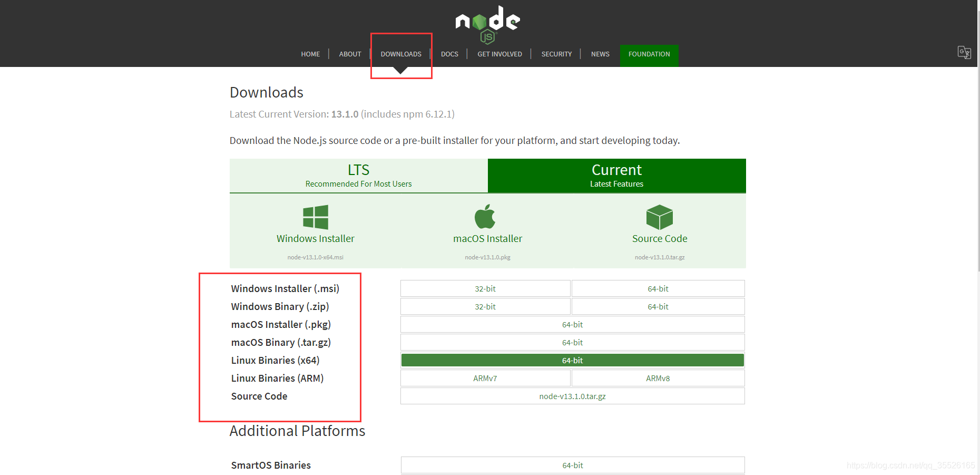This screenshot has height=475, width=980.
Task: Go to the ABOUT page
Action: click(x=350, y=54)
